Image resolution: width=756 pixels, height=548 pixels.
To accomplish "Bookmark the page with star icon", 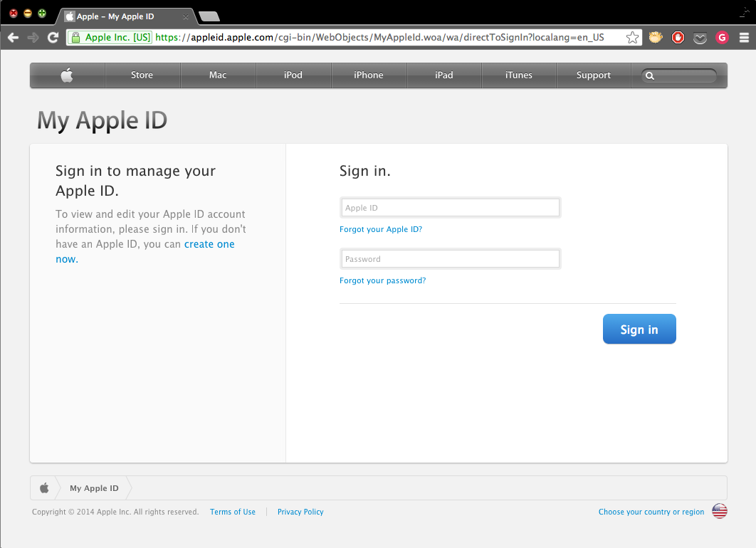I will [x=633, y=38].
